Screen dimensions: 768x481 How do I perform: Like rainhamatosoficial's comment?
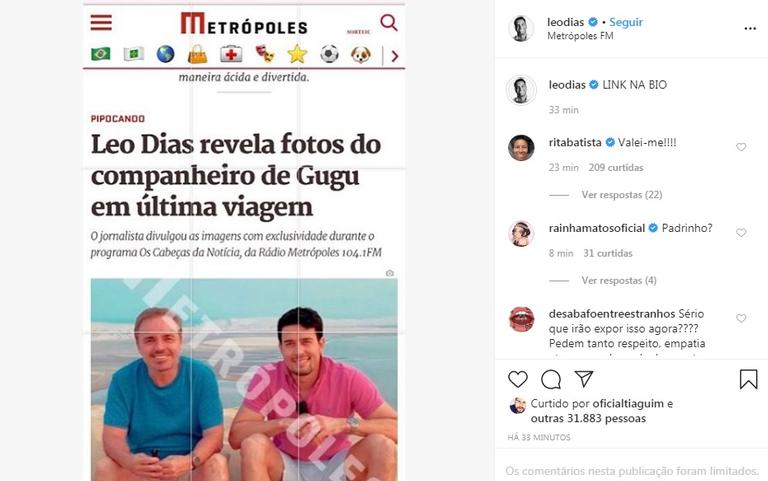[x=741, y=233]
